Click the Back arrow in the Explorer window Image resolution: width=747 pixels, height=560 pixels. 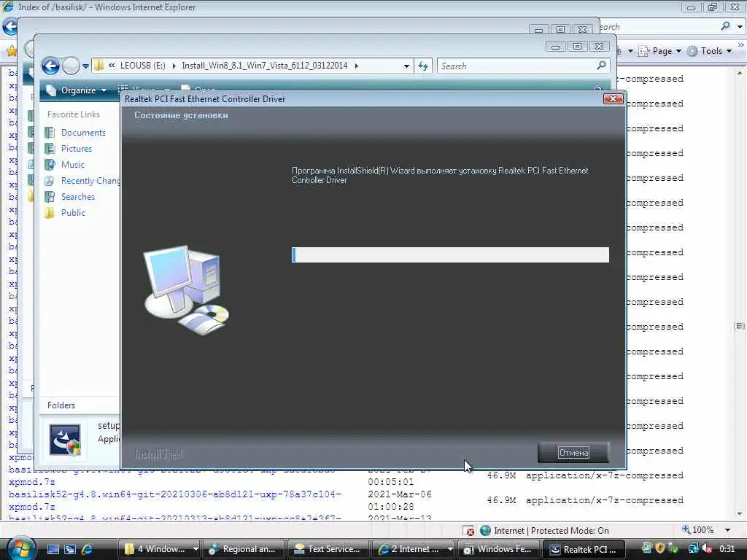pyautogui.click(x=50, y=66)
